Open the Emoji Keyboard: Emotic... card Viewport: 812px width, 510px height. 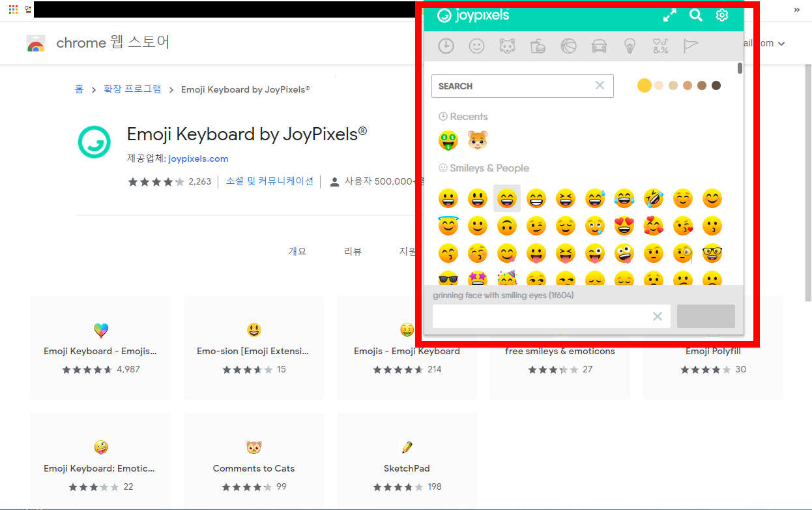(x=101, y=461)
